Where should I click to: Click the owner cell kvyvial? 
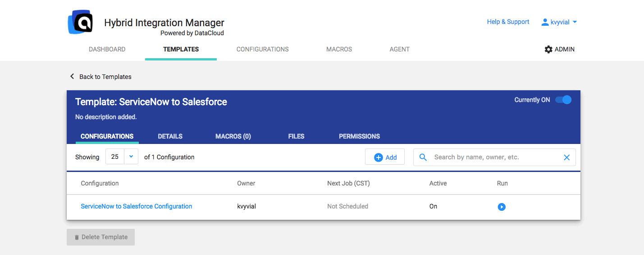pos(247,206)
